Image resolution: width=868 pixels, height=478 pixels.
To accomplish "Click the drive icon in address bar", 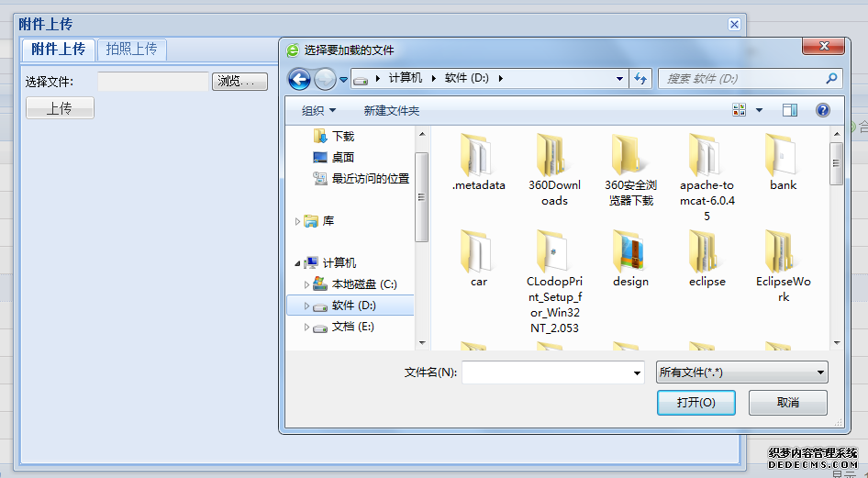I will (361, 80).
